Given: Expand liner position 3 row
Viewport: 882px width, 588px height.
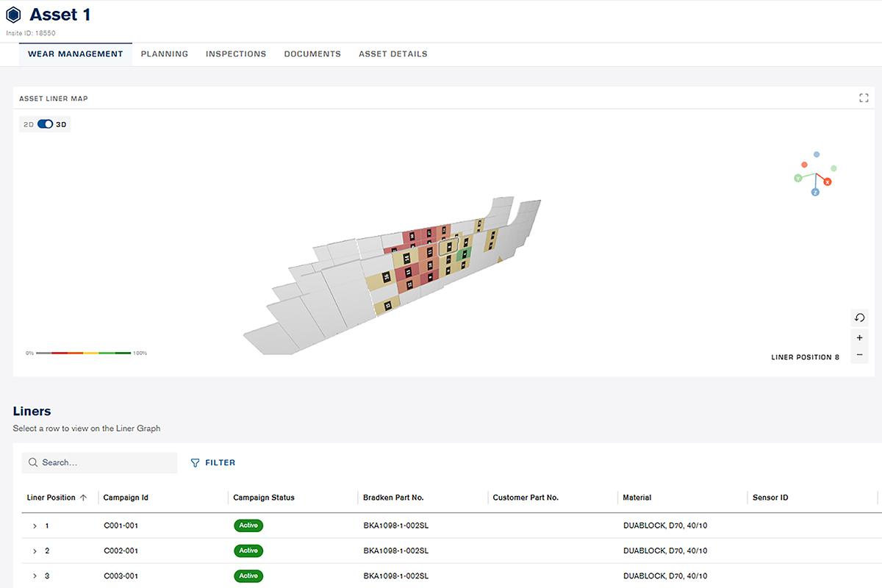Looking at the screenshot, I should click(35, 576).
